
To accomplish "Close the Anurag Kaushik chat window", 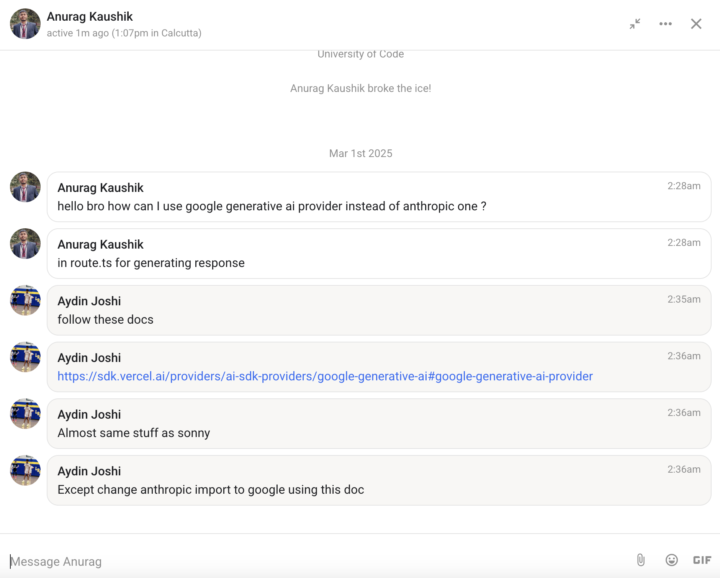I will point(696,24).
